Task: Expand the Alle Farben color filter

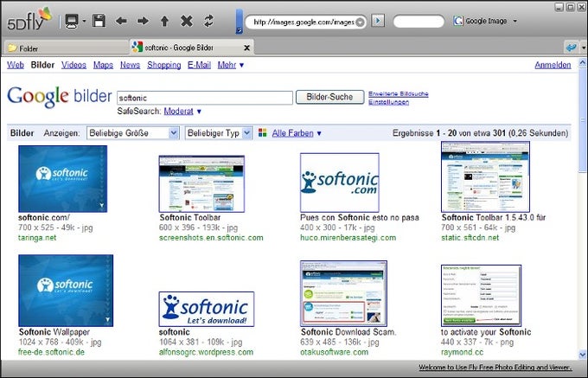Action: [x=297, y=133]
